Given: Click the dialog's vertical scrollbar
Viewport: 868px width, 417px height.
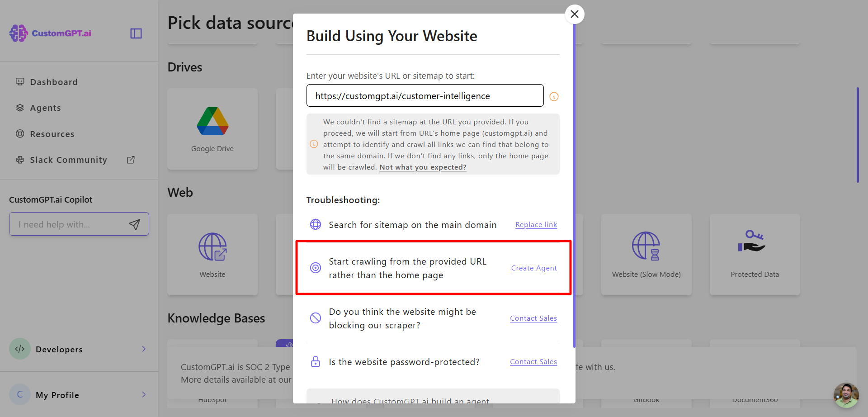Looking at the screenshot, I should point(574,185).
